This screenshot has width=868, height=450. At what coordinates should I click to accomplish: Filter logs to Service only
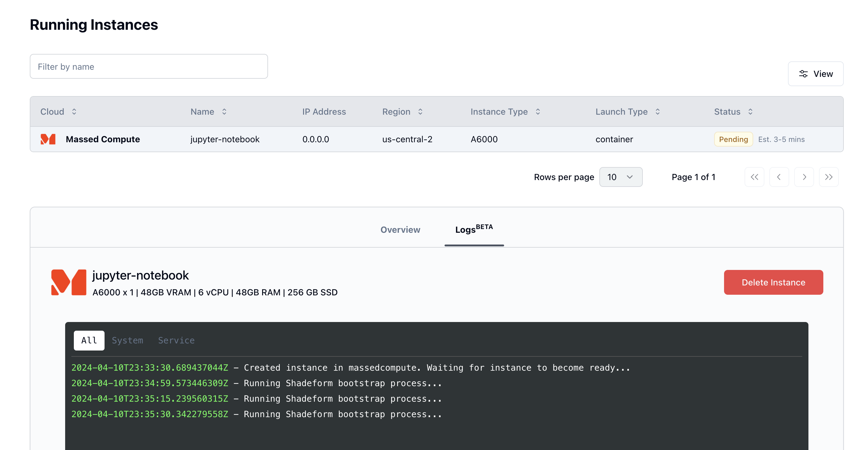(176, 340)
